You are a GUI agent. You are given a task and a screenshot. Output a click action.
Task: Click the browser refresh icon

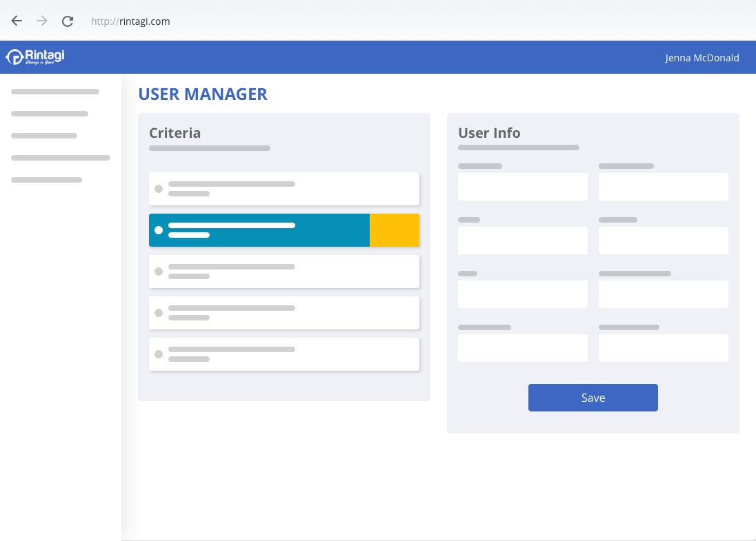pyautogui.click(x=67, y=21)
